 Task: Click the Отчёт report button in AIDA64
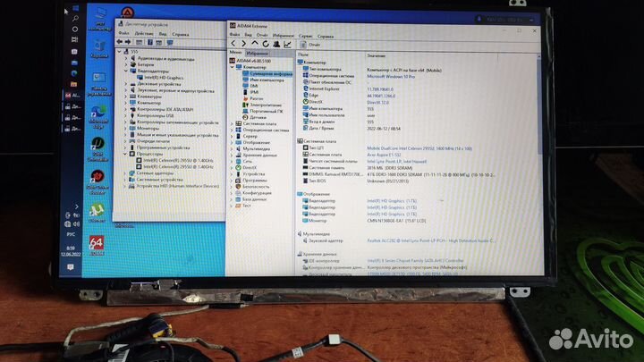point(310,45)
